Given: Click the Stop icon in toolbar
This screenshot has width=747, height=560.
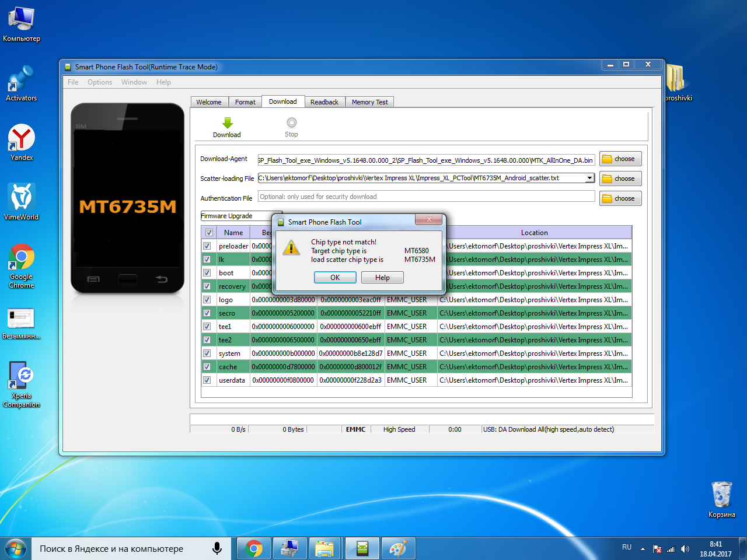Looking at the screenshot, I should pos(292,123).
